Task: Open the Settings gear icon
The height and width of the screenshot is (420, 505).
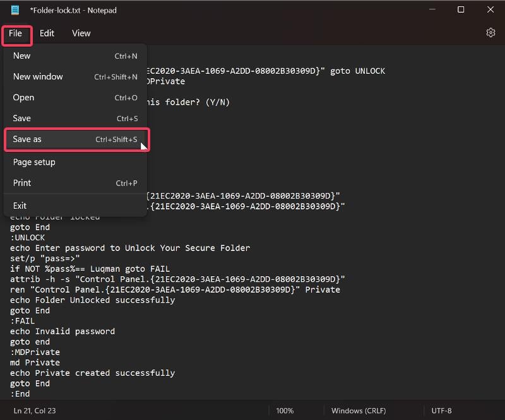Action: tap(490, 33)
